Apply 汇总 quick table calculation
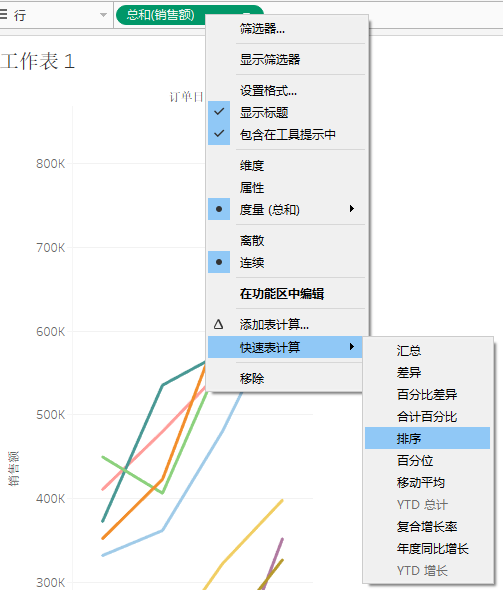The image size is (503, 590). point(427,350)
